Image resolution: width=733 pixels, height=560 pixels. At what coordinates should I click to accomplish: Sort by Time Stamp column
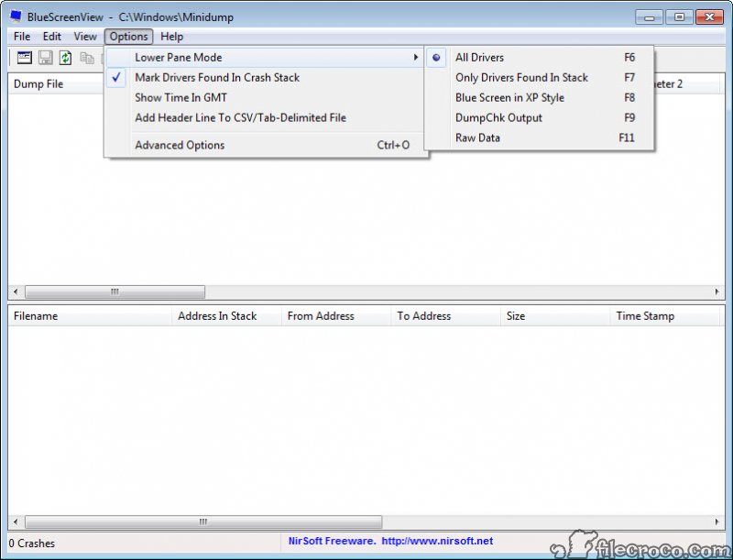(x=665, y=316)
